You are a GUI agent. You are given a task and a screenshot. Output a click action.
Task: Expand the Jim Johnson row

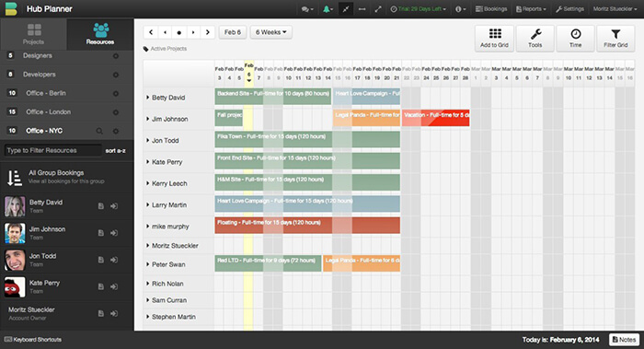(147, 119)
